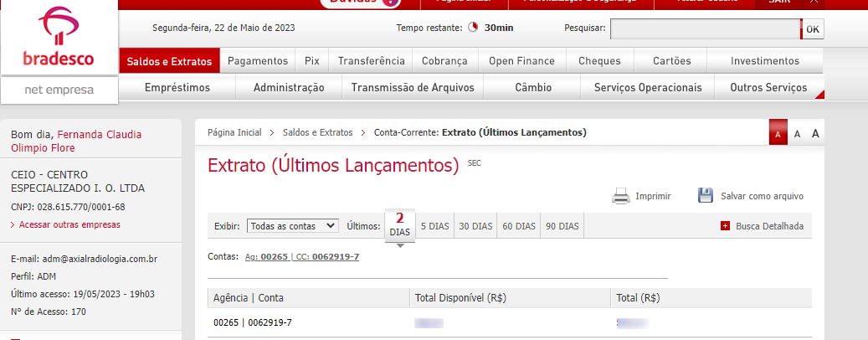Open the Saldos e Extratos menu

click(x=169, y=61)
